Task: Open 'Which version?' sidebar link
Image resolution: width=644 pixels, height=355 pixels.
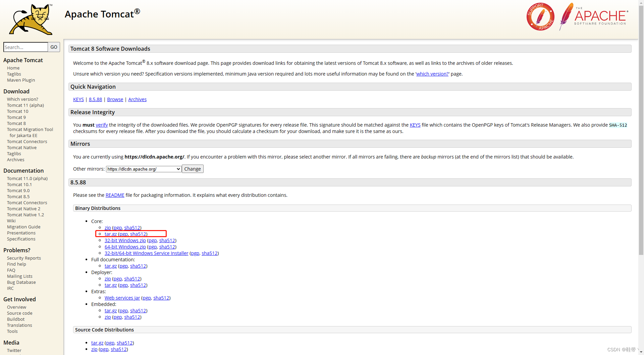Action: [22, 99]
